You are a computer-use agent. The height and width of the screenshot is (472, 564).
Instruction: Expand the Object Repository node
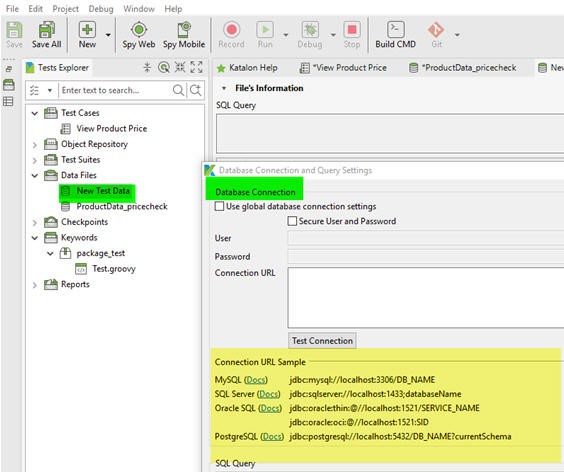click(x=35, y=145)
